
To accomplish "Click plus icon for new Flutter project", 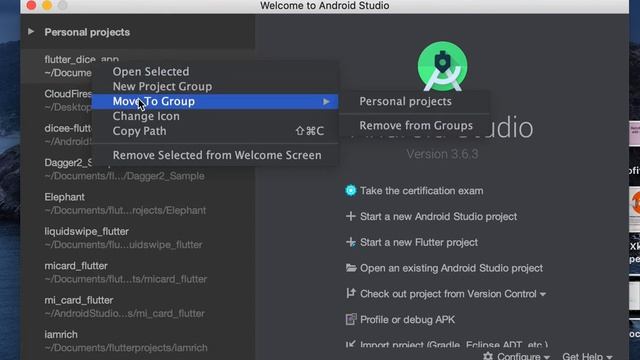I will pyautogui.click(x=351, y=242).
